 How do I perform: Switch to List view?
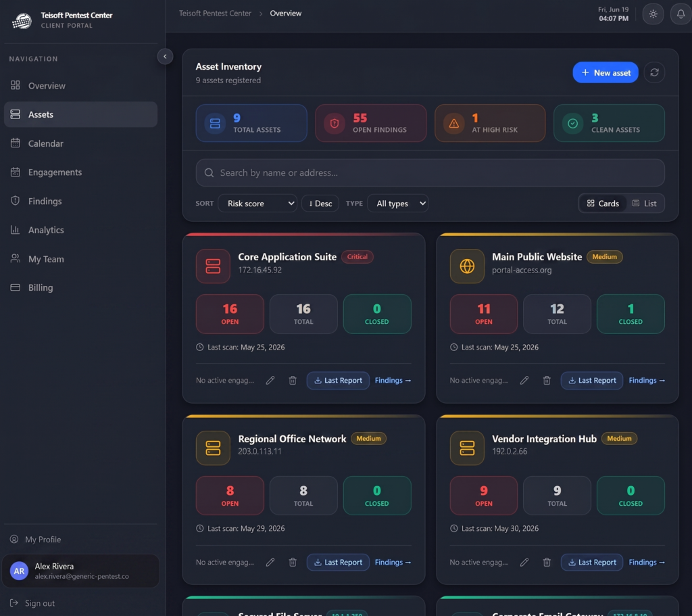(x=644, y=204)
